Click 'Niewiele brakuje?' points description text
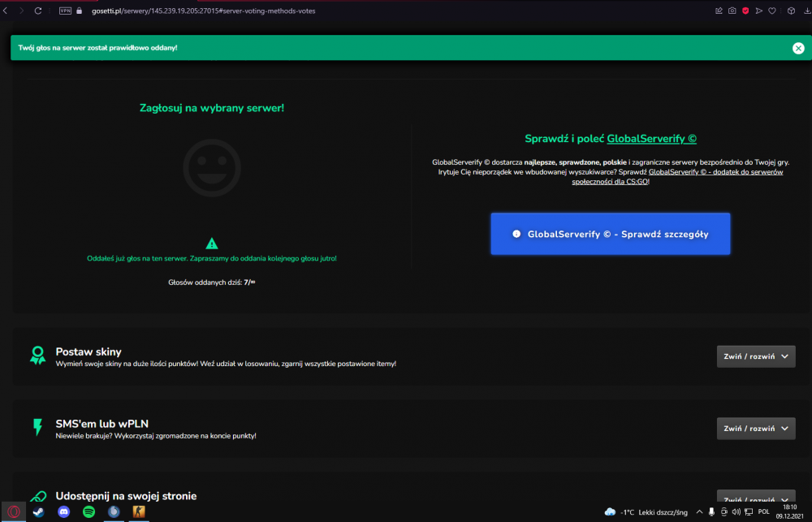 (x=156, y=435)
